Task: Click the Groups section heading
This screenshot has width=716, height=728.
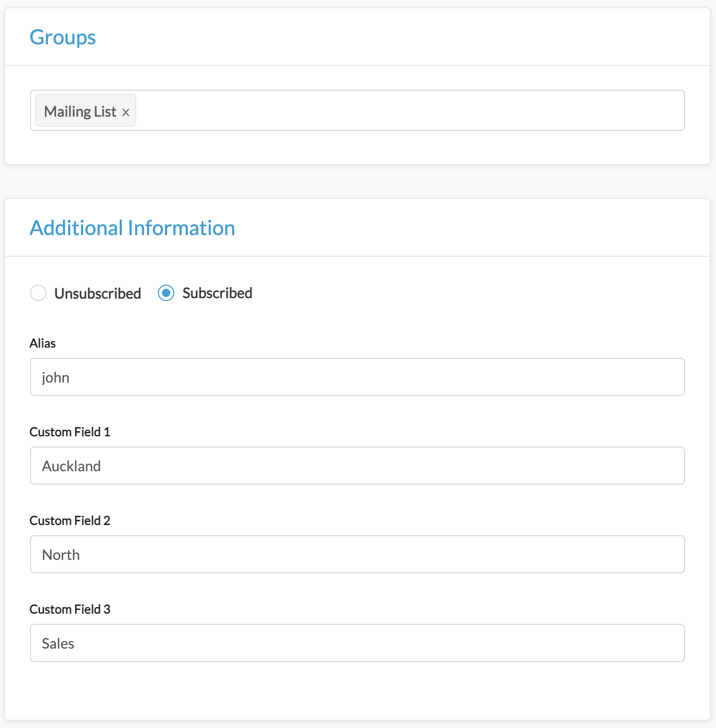Action: pyautogui.click(x=63, y=37)
